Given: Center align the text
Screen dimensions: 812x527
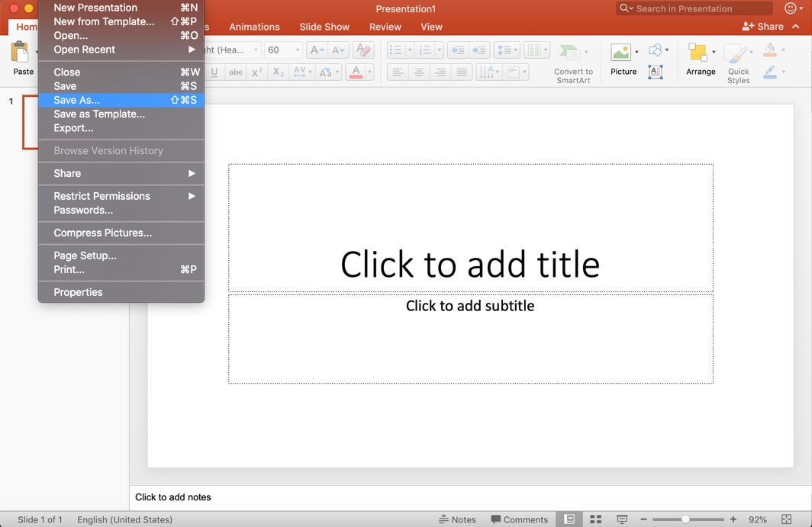Looking at the screenshot, I should point(419,72).
